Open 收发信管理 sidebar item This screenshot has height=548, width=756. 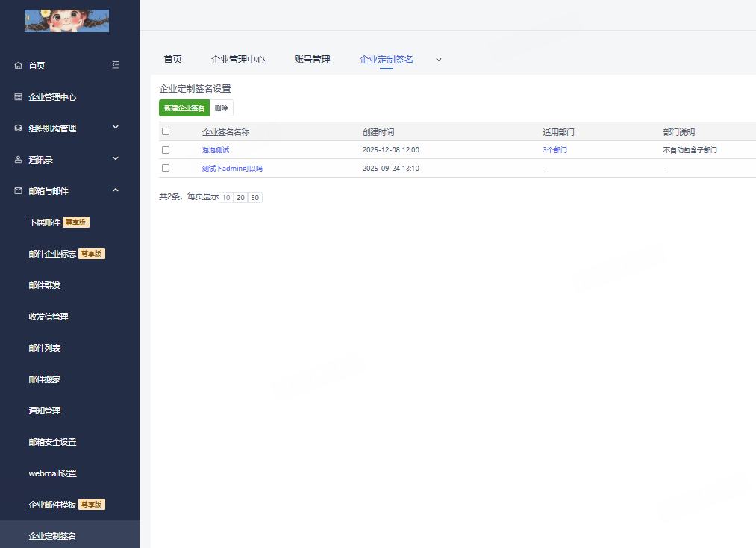tap(49, 317)
